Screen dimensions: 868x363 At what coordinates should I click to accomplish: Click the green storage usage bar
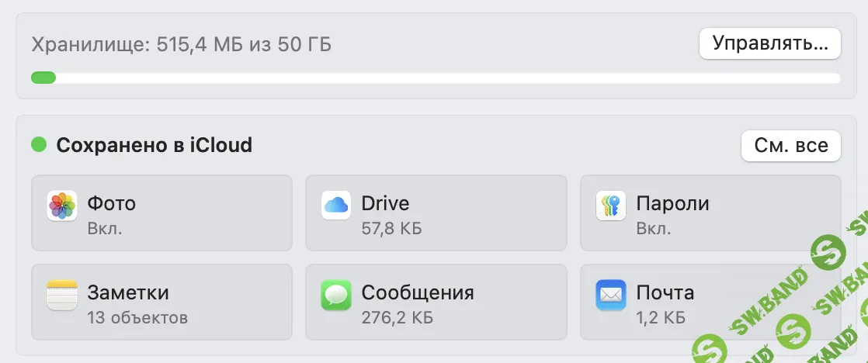point(43,78)
